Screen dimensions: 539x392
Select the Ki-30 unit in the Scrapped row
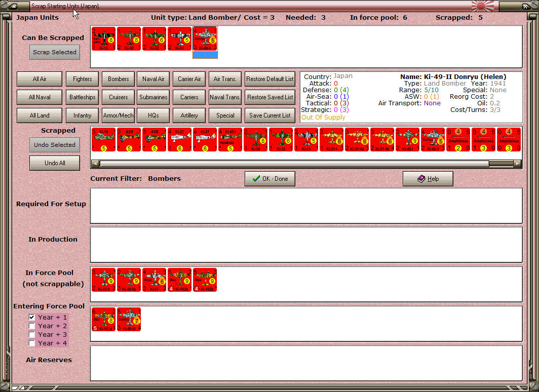point(256,139)
